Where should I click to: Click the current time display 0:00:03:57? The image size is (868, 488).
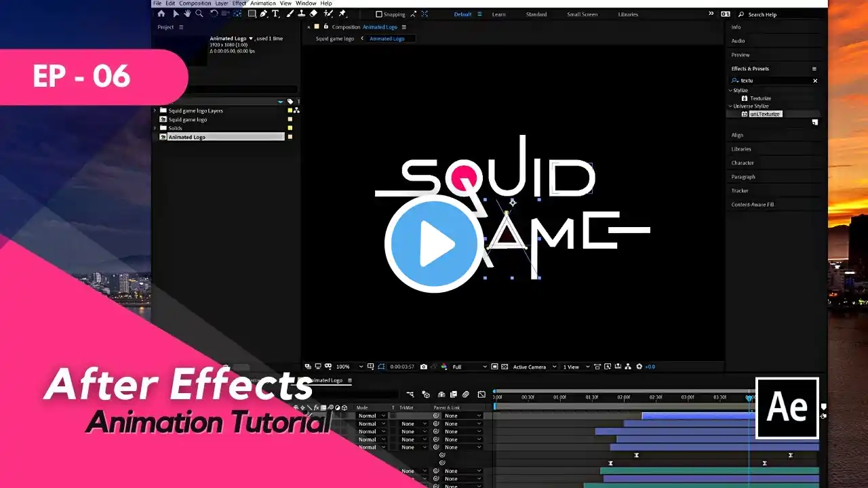tap(402, 367)
